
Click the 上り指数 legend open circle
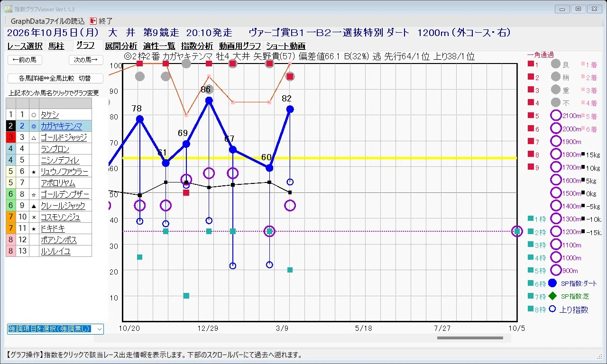coord(552,309)
